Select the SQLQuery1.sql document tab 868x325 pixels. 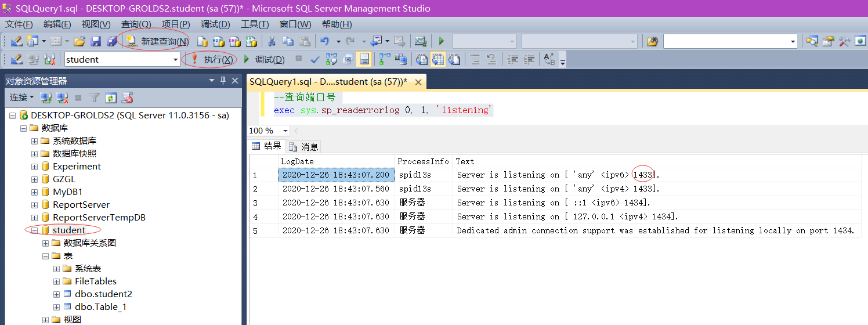point(328,82)
